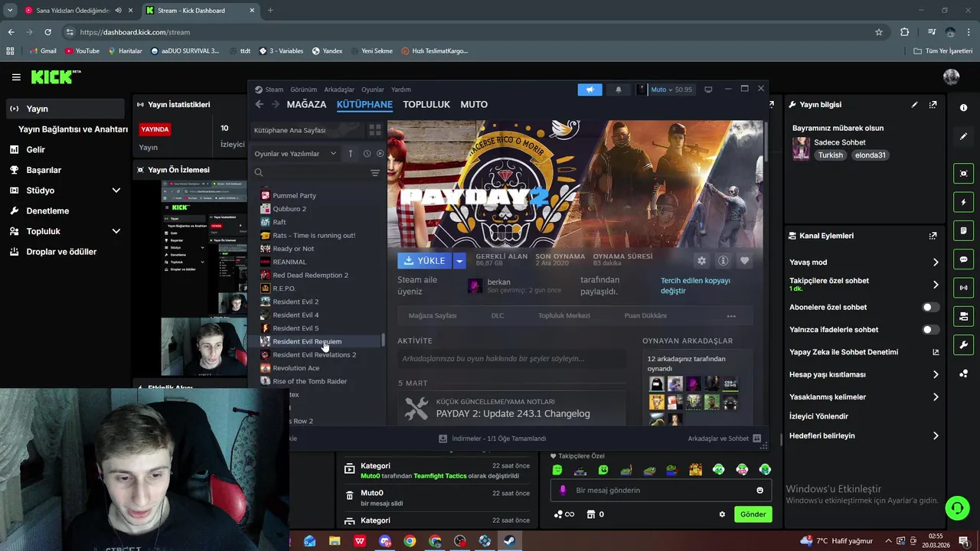Click Tercih edilen kopyayı değiştir link
980x551 pixels.
695,285
